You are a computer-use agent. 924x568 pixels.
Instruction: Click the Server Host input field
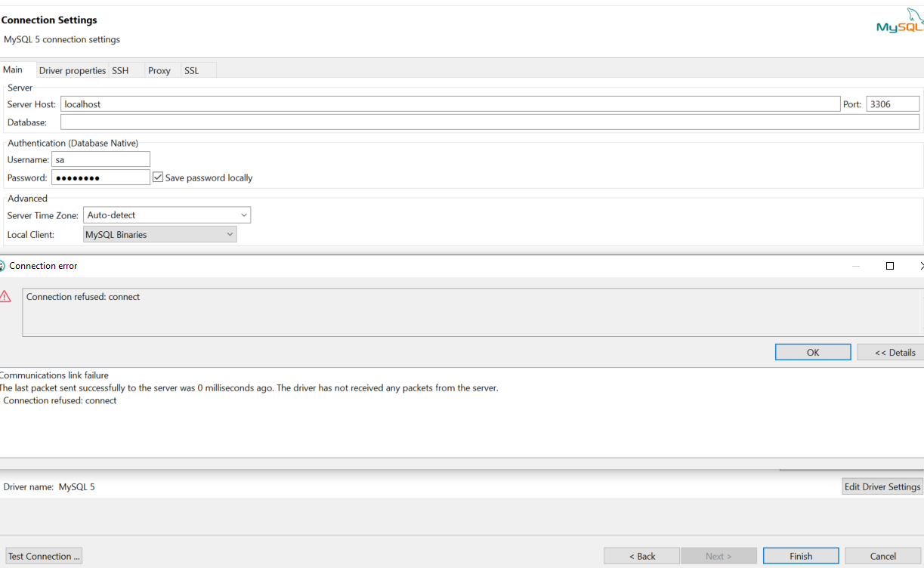[x=450, y=104]
